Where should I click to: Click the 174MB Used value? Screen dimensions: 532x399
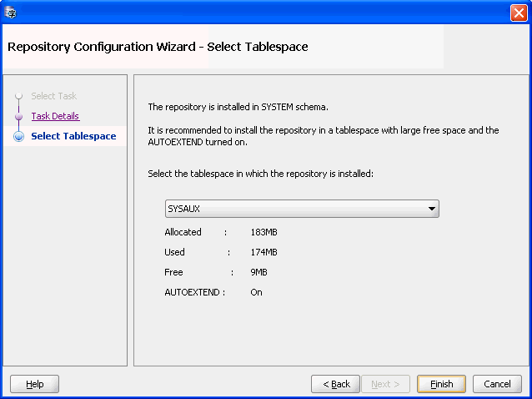click(x=264, y=252)
